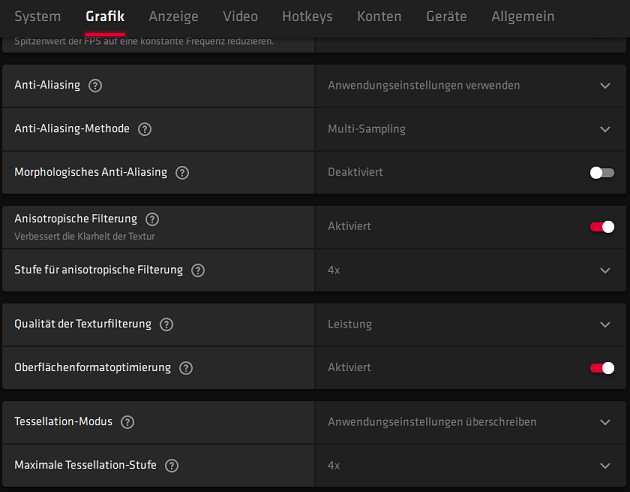This screenshot has height=492, width=630.
Task: Show help for Maximale Tessellation-Stufe
Action: pos(172,466)
